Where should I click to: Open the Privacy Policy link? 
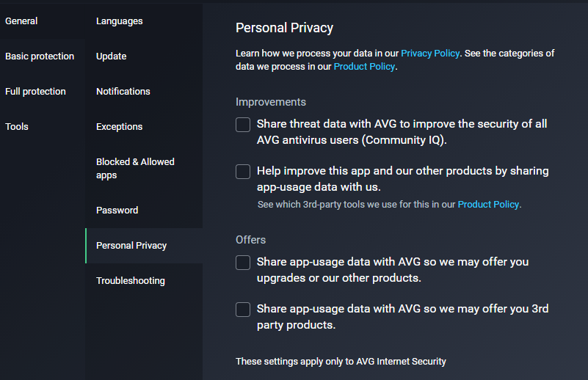tap(430, 54)
